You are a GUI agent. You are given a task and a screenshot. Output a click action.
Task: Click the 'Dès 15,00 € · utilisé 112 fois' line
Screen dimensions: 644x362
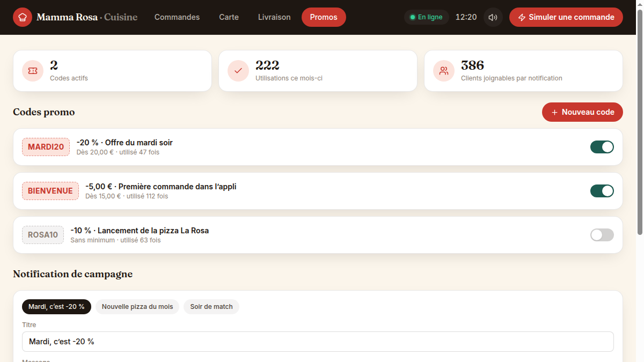click(x=127, y=196)
